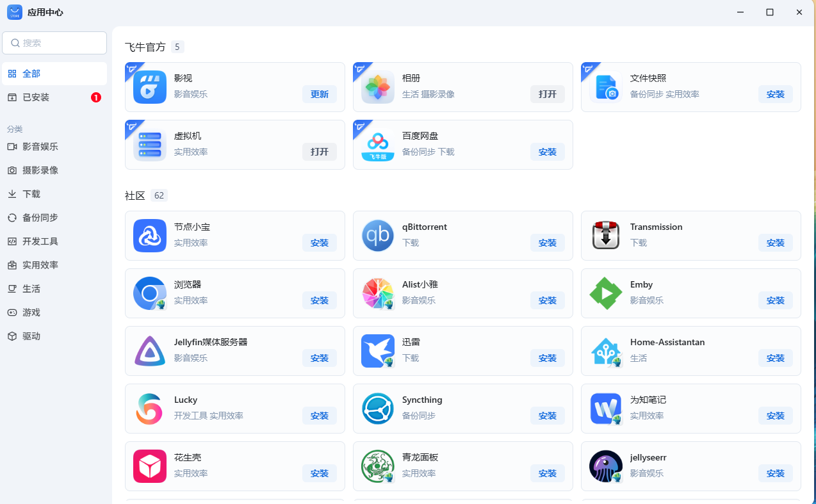Click the Emby app icon
Viewport: 816px width, 504px height.
(x=606, y=293)
